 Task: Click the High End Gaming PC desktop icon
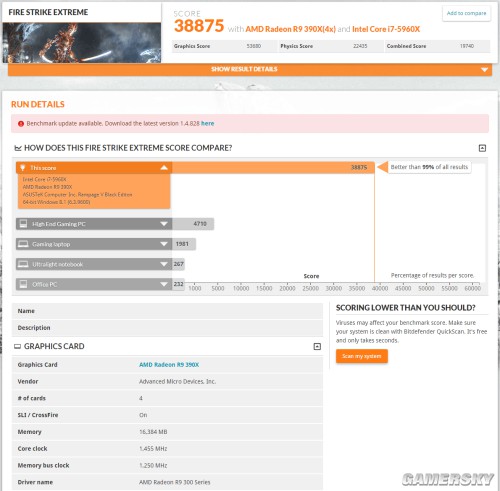[23, 224]
